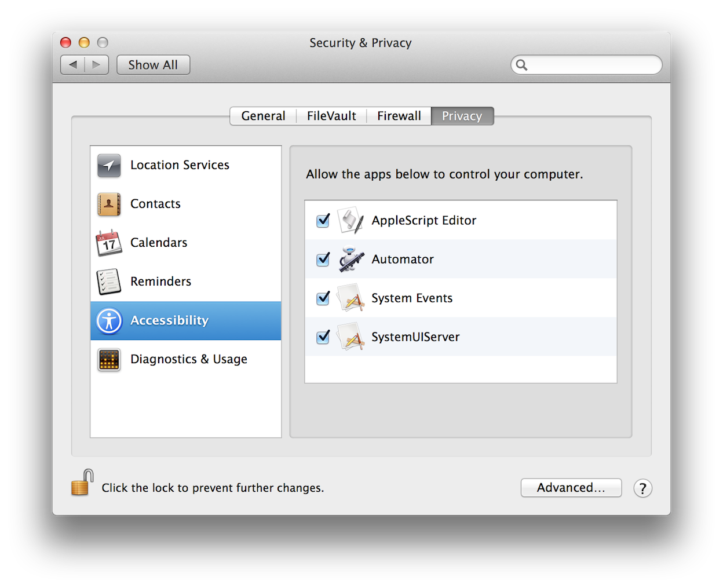This screenshot has height=588, width=723.
Task: Click the Location Services arrow icon
Action: pyautogui.click(x=109, y=166)
